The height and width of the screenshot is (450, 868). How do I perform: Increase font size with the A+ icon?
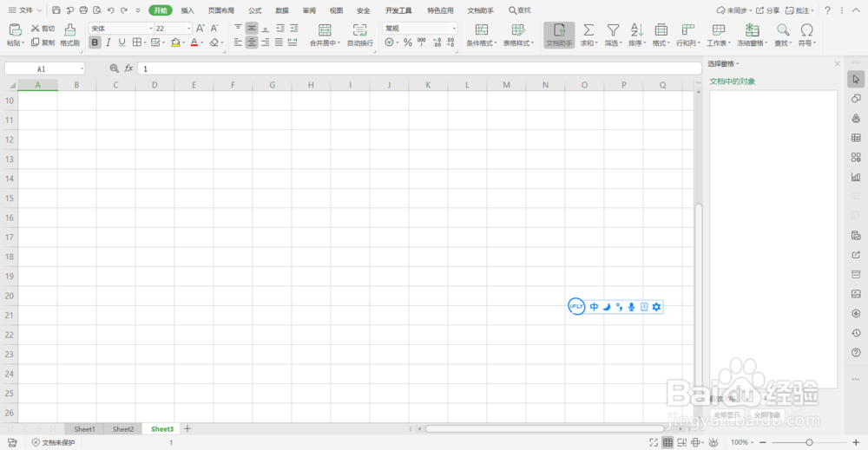pyautogui.click(x=201, y=29)
